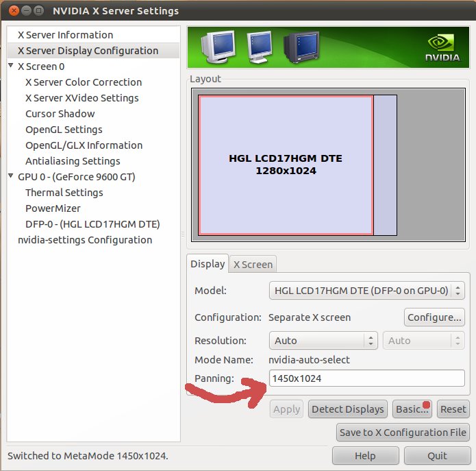Collapse the X Screen 0 tree arrow
Image resolution: width=476 pixels, height=471 pixels.
click(x=11, y=65)
